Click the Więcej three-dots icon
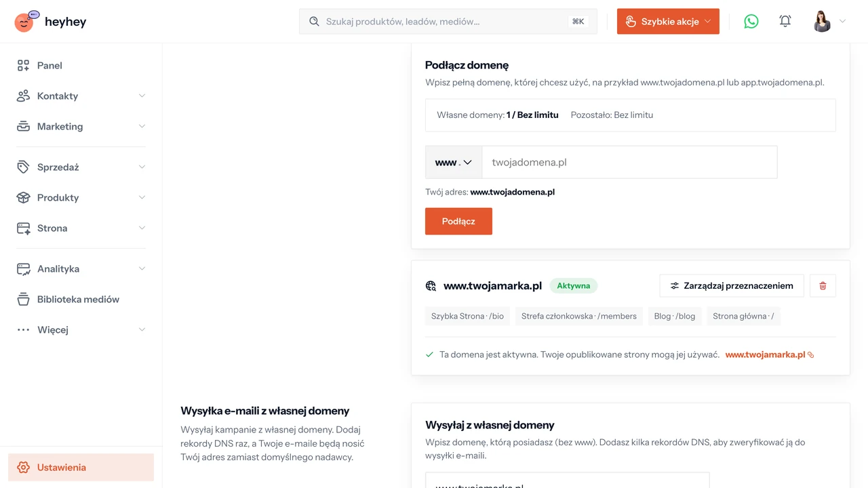Viewport: 868px width, 488px height. point(24,330)
